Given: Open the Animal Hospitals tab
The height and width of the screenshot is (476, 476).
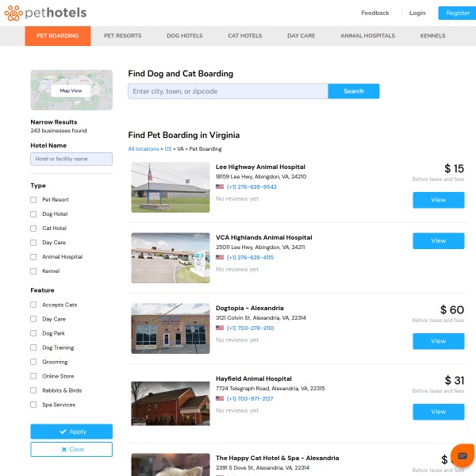Looking at the screenshot, I should 367,36.
